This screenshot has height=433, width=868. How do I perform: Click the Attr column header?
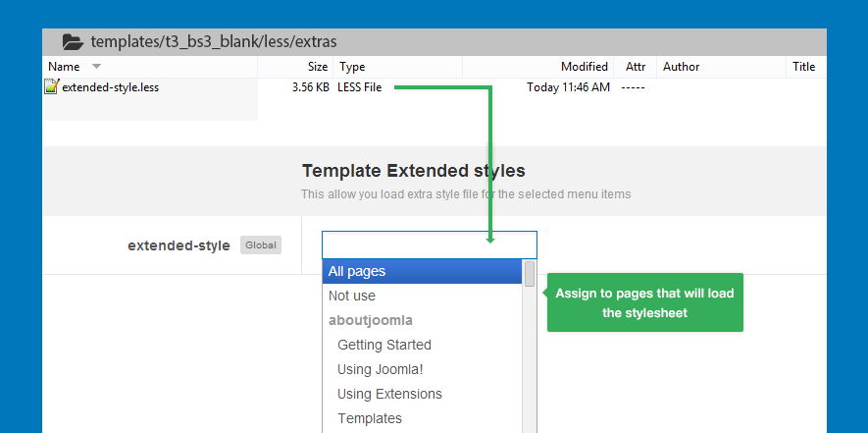(x=636, y=67)
